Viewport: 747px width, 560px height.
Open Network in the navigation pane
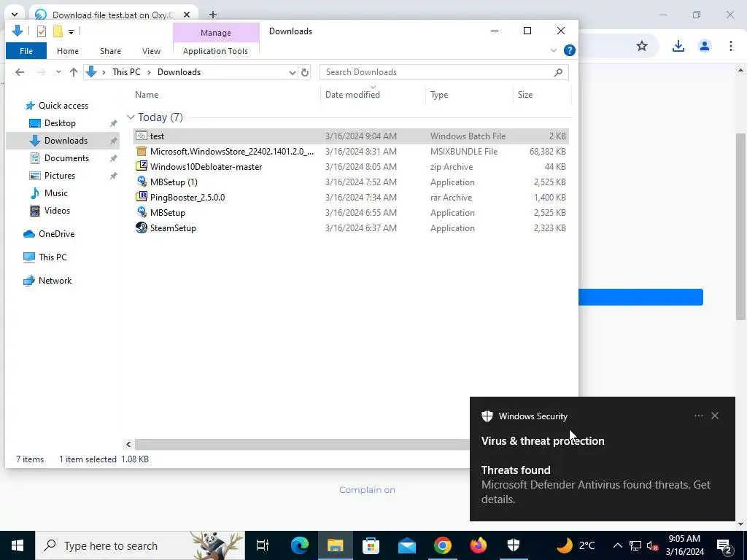pos(55,281)
